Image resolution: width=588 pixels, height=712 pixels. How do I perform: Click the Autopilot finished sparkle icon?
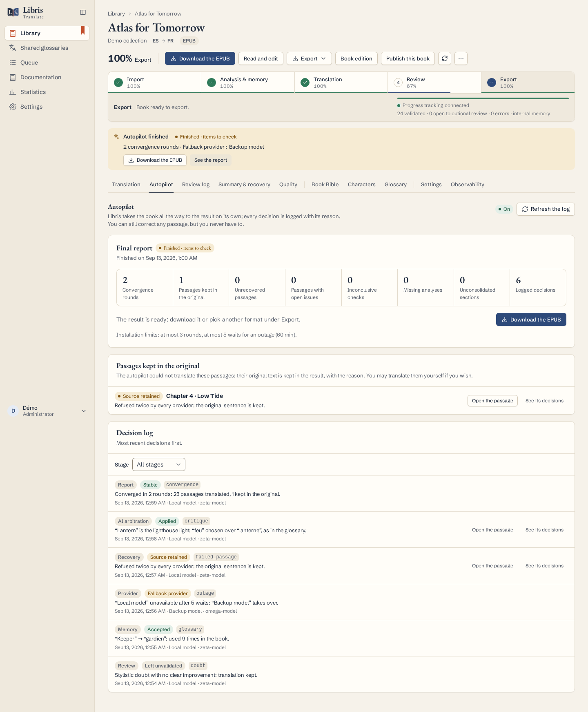click(116, 136)
